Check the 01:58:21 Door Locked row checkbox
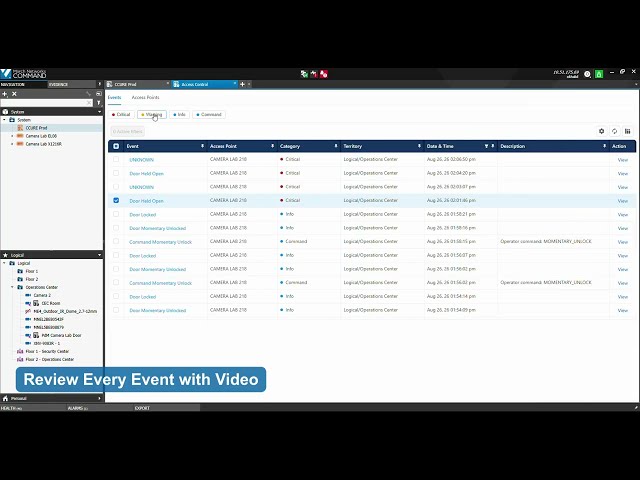This screenshot has width=640, height=480. [116, 214]
